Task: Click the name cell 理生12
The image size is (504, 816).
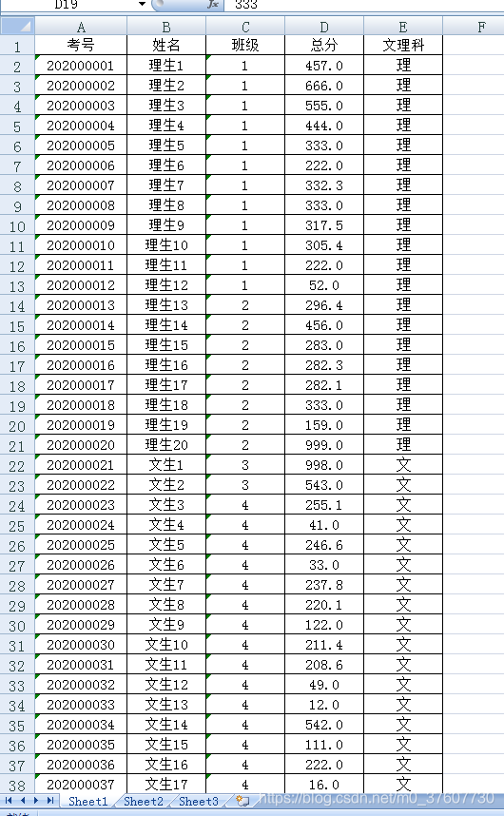Action: (166, 285)
